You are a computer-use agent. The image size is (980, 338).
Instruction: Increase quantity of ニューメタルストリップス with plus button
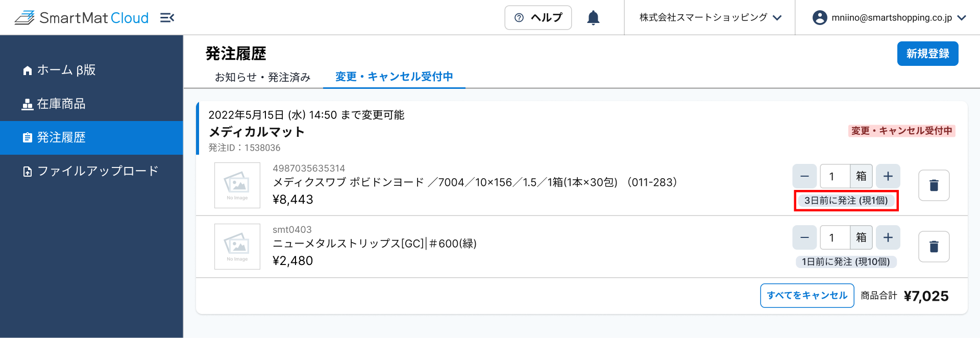pos(888,237)
